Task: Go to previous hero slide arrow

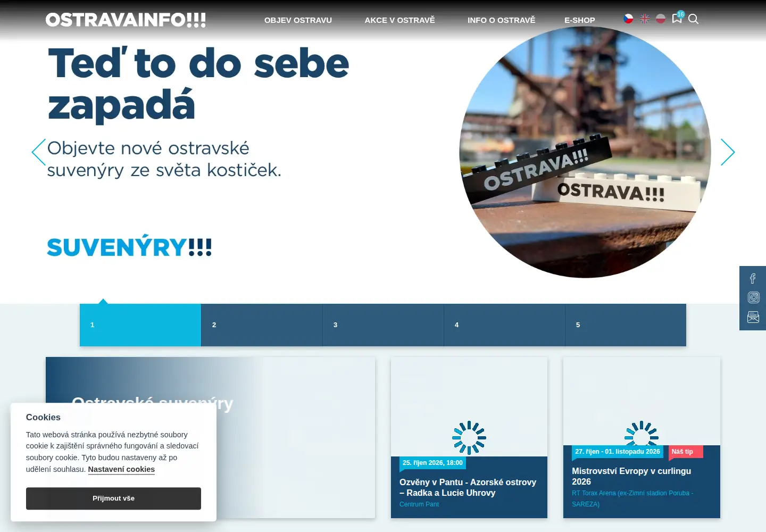Action: (x=39, y=152)
